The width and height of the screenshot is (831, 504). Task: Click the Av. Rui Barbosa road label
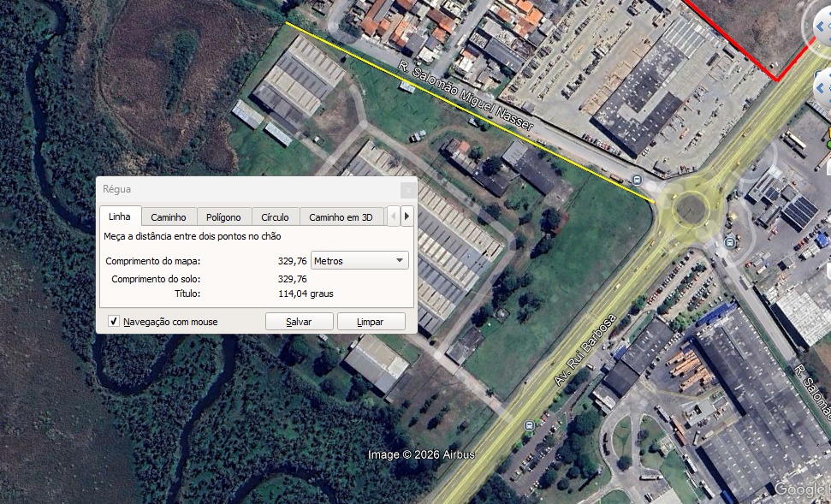point(585,350)
